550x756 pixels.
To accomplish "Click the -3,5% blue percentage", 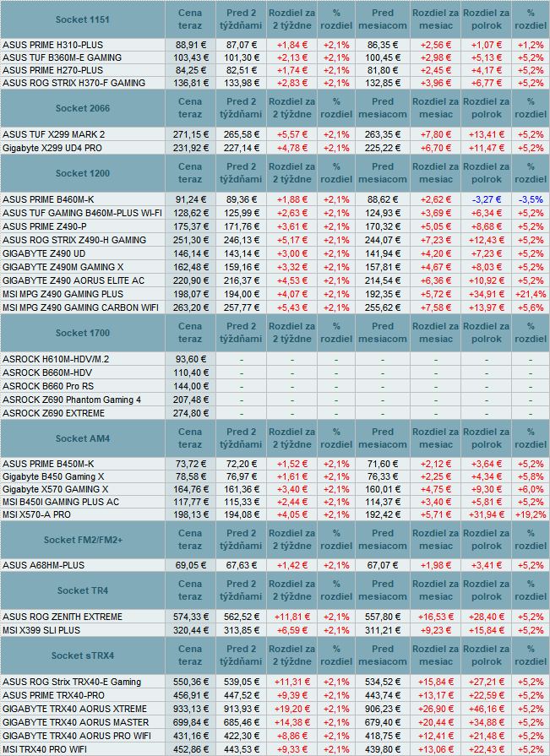I will (x=531, y=199).
